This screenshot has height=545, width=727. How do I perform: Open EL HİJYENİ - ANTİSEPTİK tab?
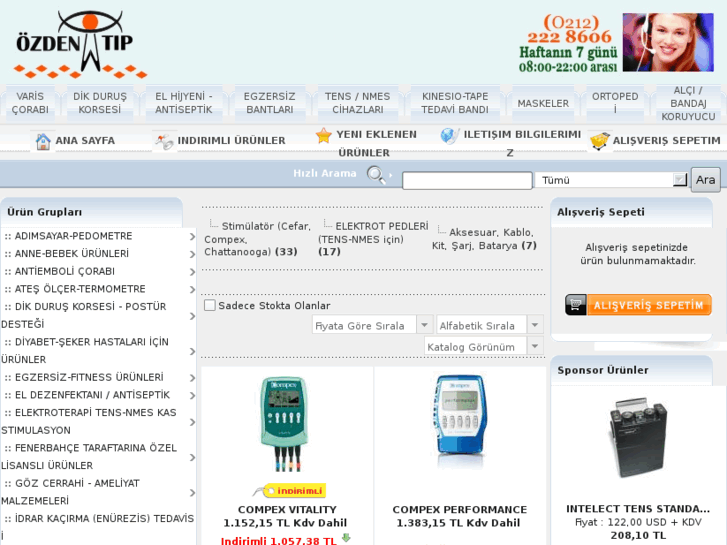[x=184, y=103]
